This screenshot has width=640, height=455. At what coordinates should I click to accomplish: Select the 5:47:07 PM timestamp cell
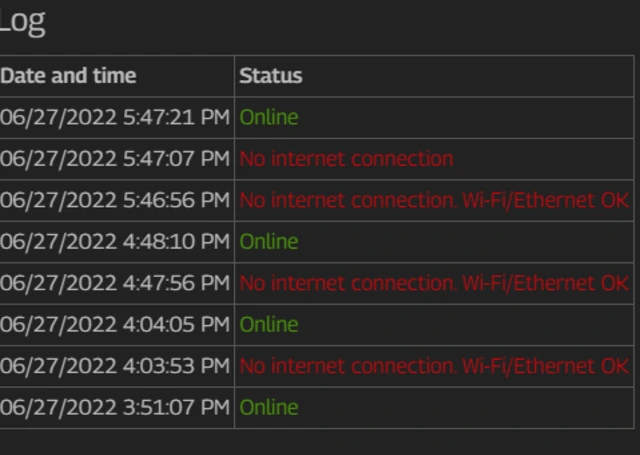pyautogui.click(x=115, y=159)
